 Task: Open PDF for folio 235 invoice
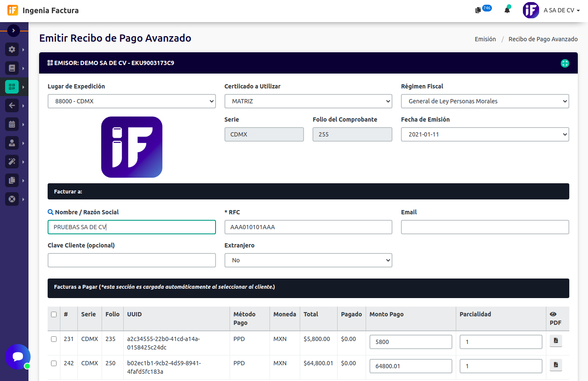point(556,341)
